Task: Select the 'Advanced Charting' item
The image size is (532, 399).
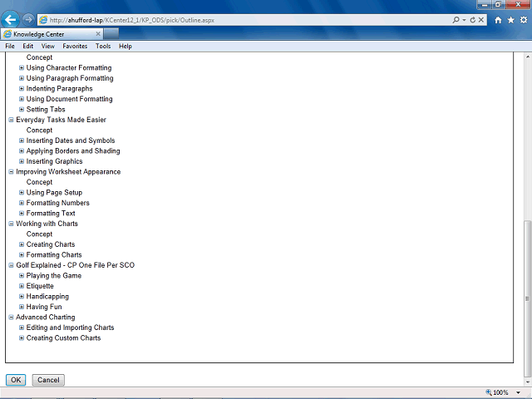Action: click(x=46, y=318)
